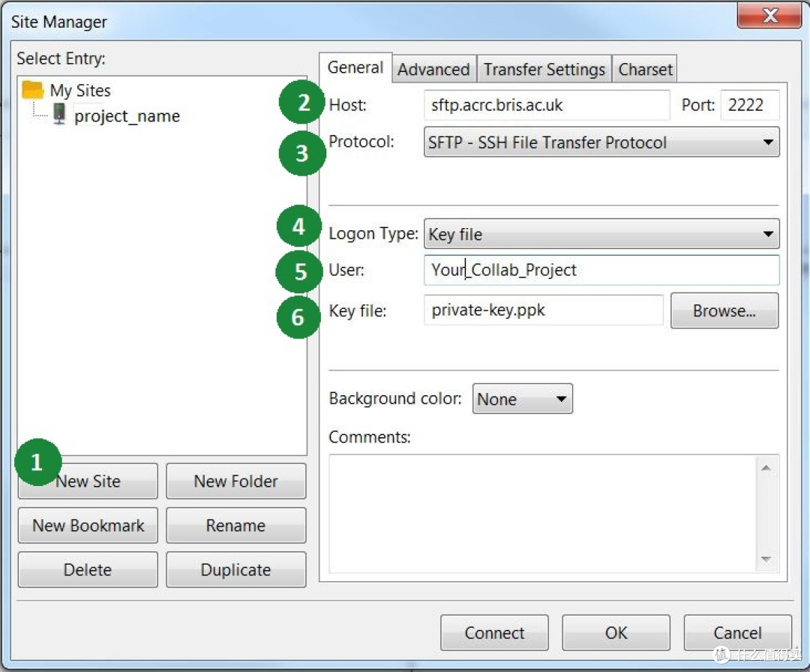This screenshot has height=672, width=810.
Task: Add a New Bookmark
Action: [88, 525]
